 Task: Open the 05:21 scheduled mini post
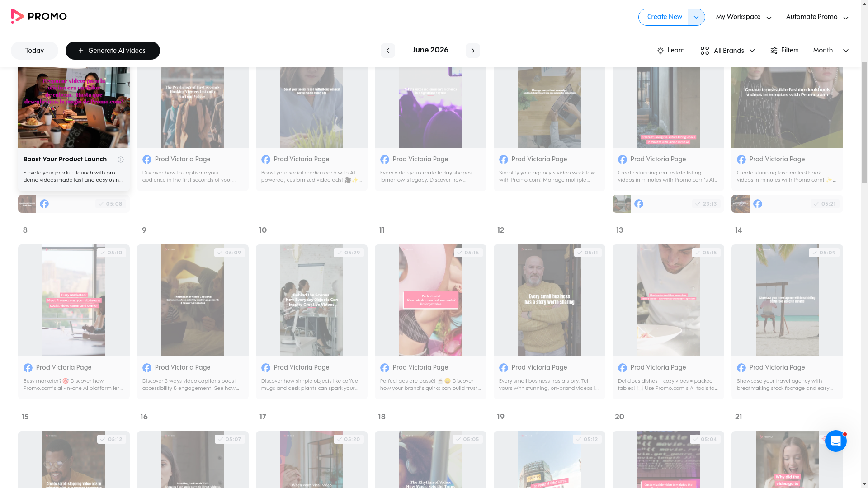(787, 204)
